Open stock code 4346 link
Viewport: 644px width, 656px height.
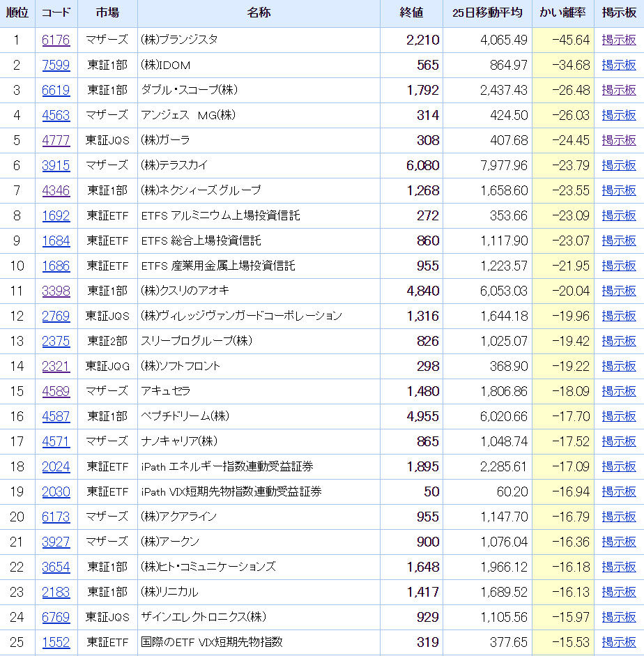[x=56, y=191]
